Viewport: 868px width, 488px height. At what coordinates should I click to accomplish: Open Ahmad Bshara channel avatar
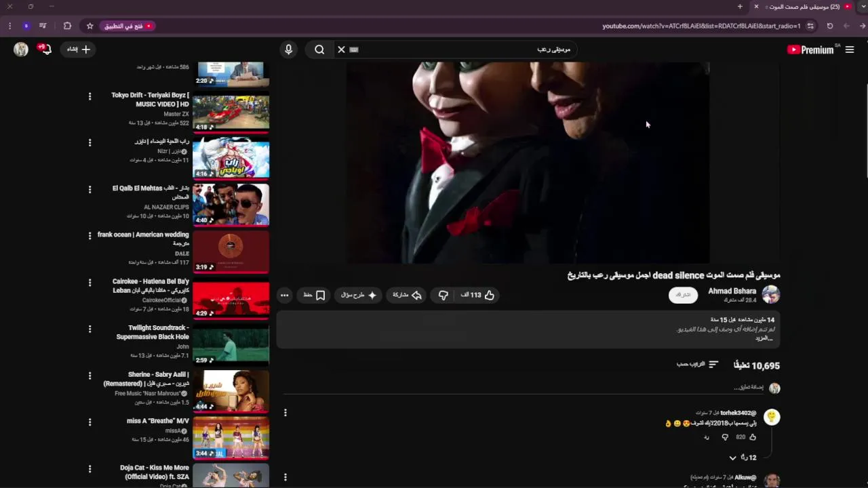(771, 294)
